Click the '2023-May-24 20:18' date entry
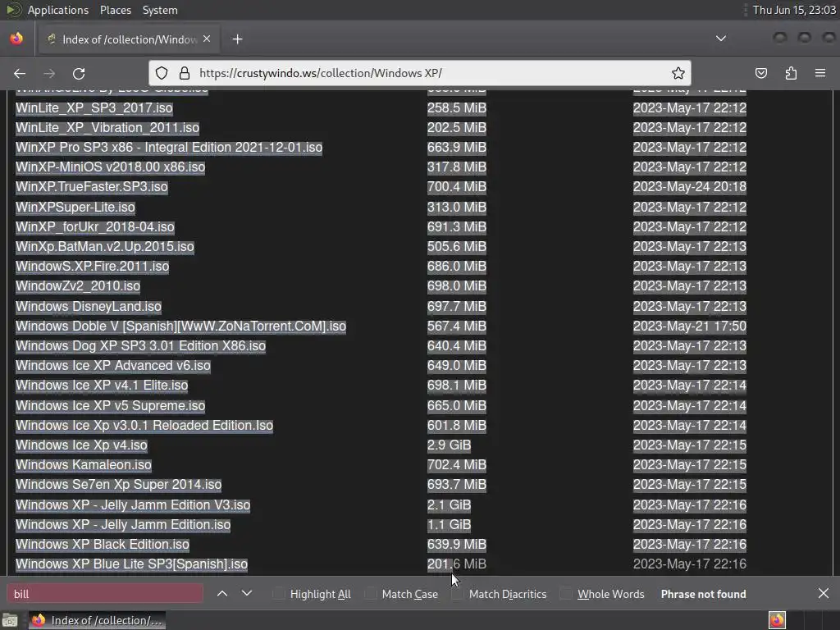 click(689, 187)
